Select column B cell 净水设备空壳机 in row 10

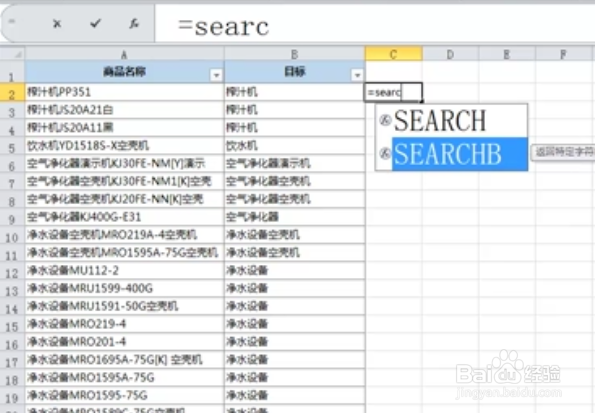pos(294,235)
